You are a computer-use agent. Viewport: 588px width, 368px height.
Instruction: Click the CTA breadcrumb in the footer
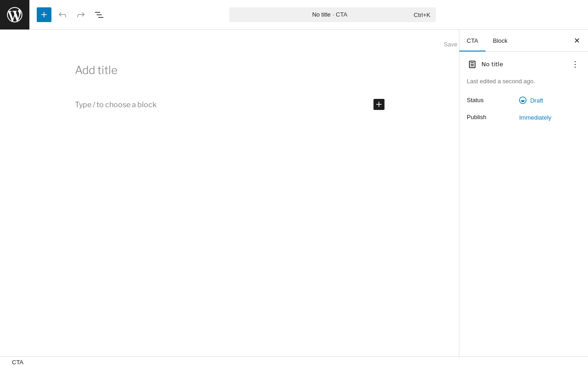coord(17,362)
